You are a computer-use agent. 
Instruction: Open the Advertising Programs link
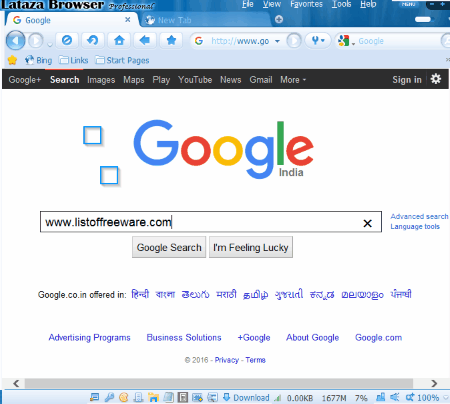tap(89, 337)
